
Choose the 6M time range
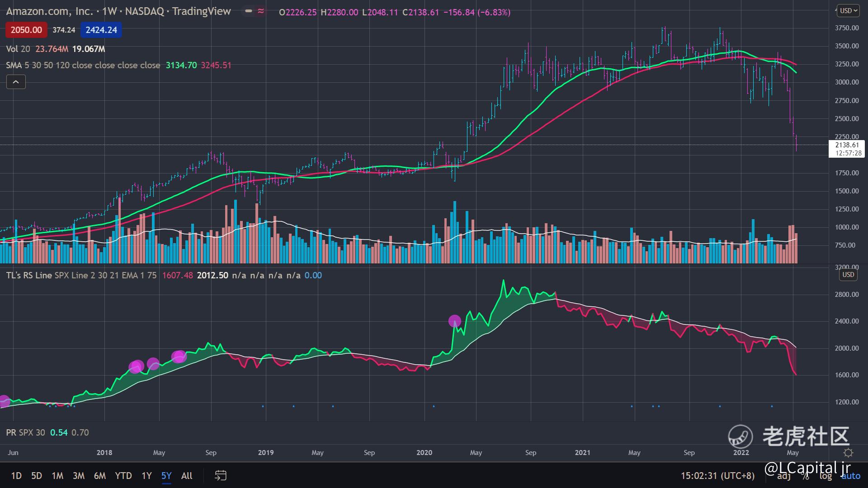(x=99, y=475)
